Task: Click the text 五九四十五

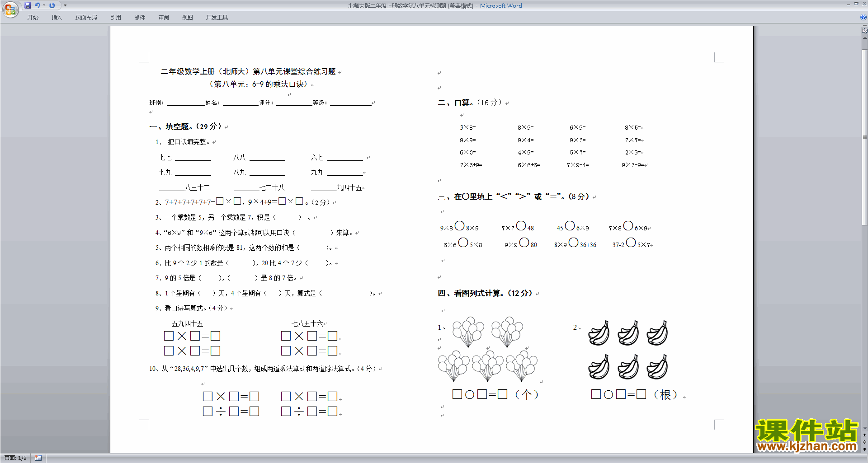Action: [187, 324]
